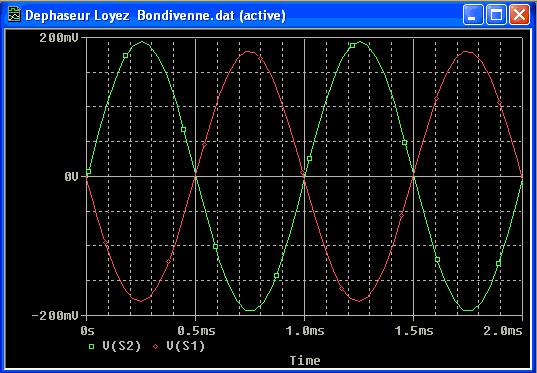Click the PSpice window icon in title bar
This screenshot has width=537, height=373.
click(x=14, y=15)
